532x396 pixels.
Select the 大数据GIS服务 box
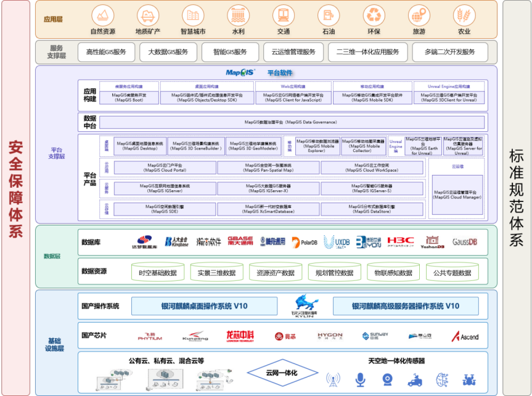pos(168,52)
